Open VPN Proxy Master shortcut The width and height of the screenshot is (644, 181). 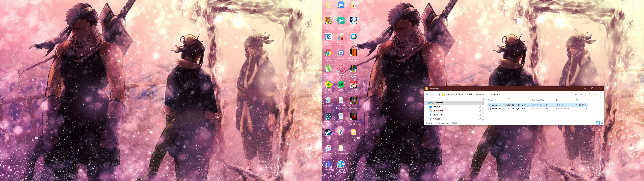pyautogui.click(x=341, y=23)
